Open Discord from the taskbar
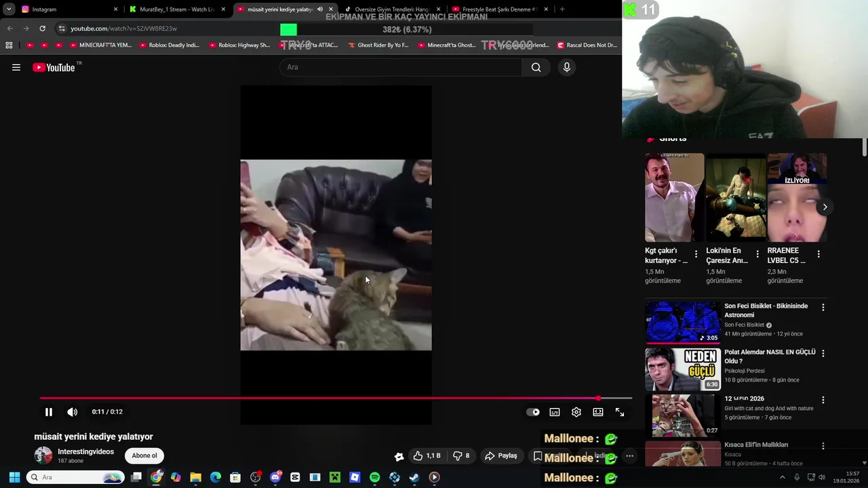The width and height of the screenshot is (868, 488). 275,477
